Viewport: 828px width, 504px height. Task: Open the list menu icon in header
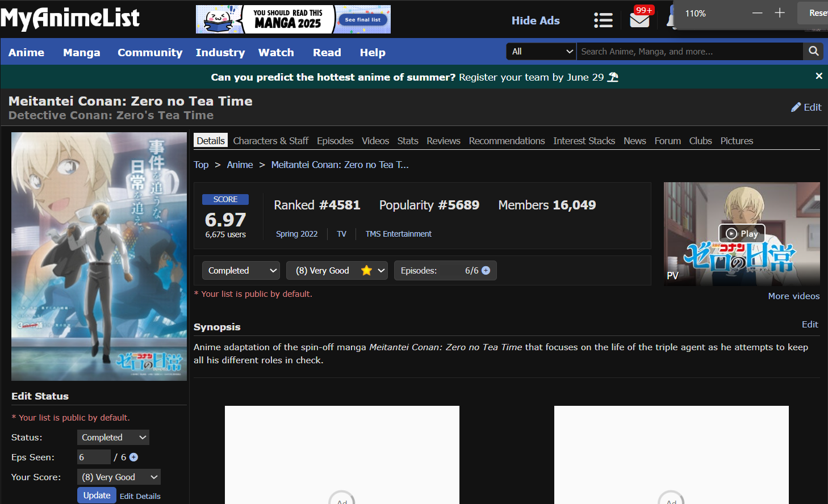coord(603,20)
